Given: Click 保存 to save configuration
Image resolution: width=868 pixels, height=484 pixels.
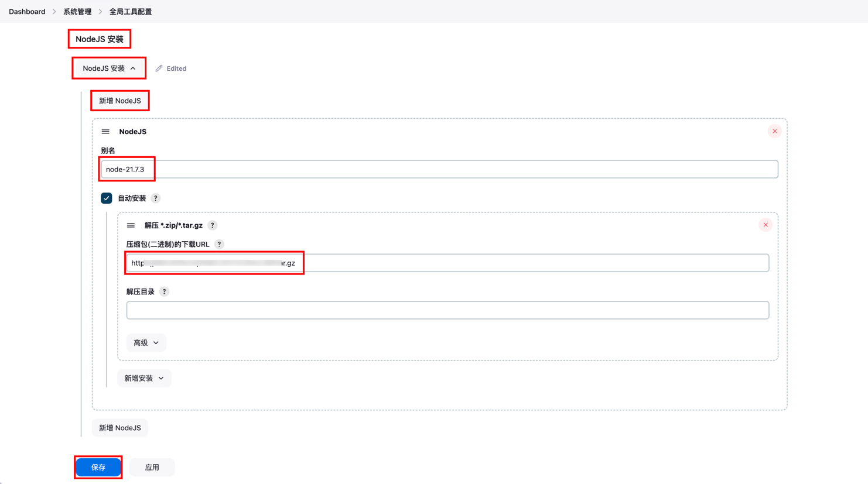Looking at the screenshot, I should pyautogui.click(x=98, y=467).
